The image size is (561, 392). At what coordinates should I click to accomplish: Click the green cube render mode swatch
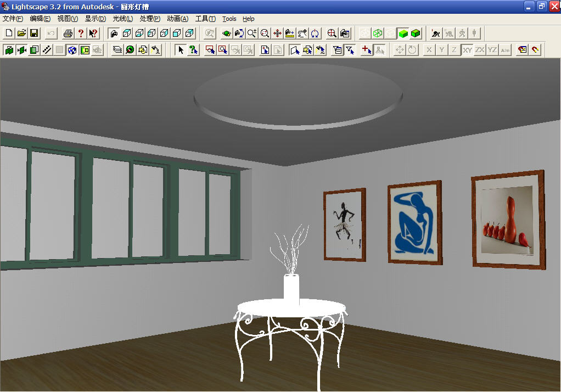(x=416, y=33)
